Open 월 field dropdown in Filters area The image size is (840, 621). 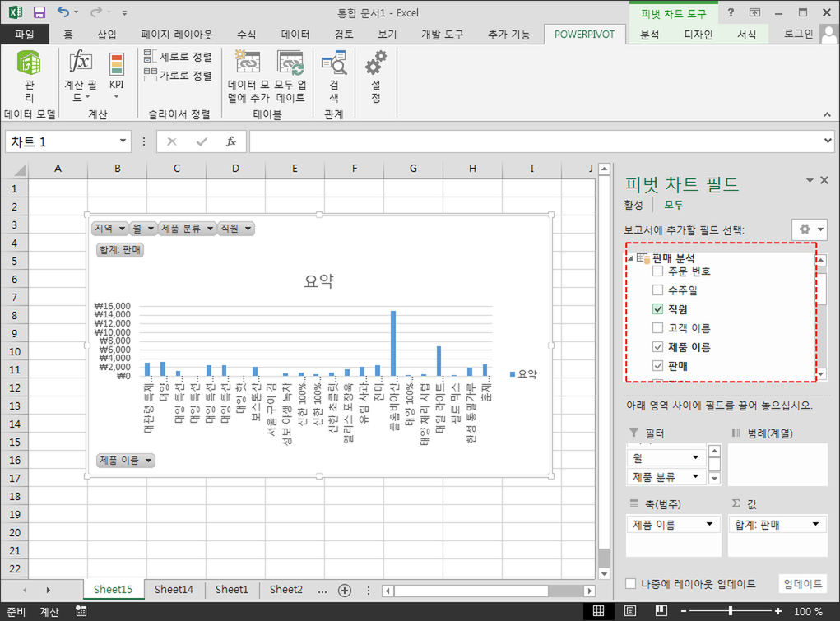pos(695,457)
